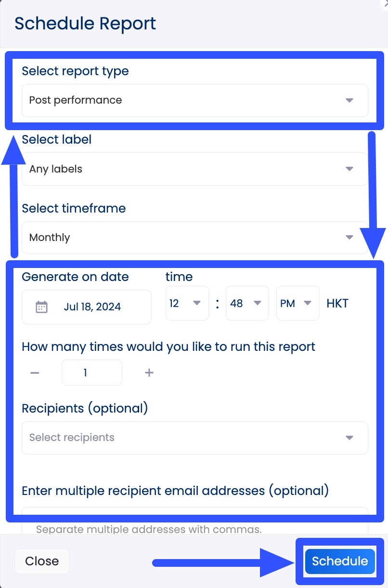
Task: Click the chevron on the timeframe dropdown
Action: (350, 237)
